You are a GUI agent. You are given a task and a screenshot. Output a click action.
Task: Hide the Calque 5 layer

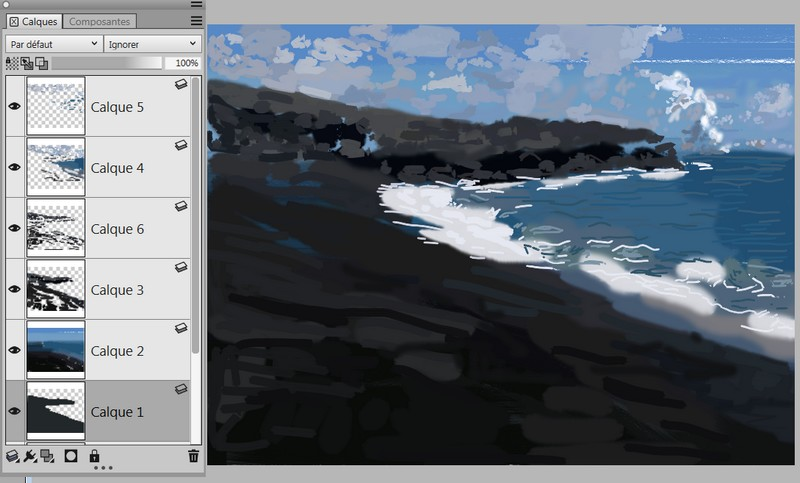[x=15, y=106]
